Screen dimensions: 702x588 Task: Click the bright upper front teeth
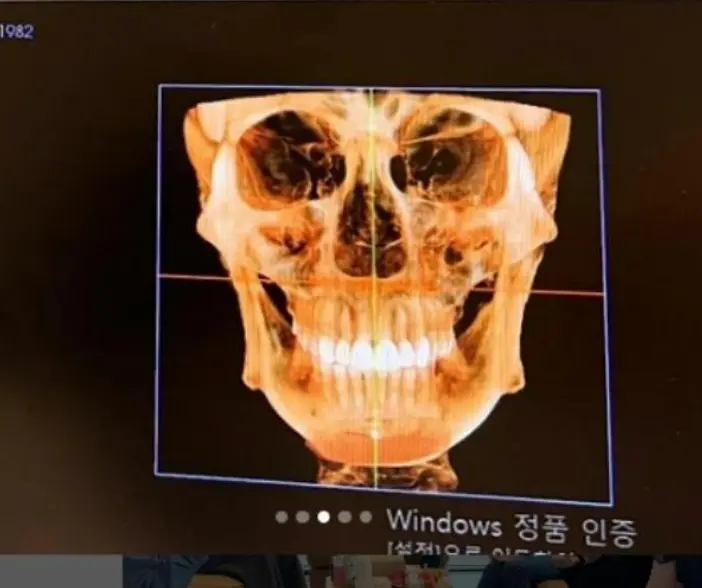click(x=372, y=353)
